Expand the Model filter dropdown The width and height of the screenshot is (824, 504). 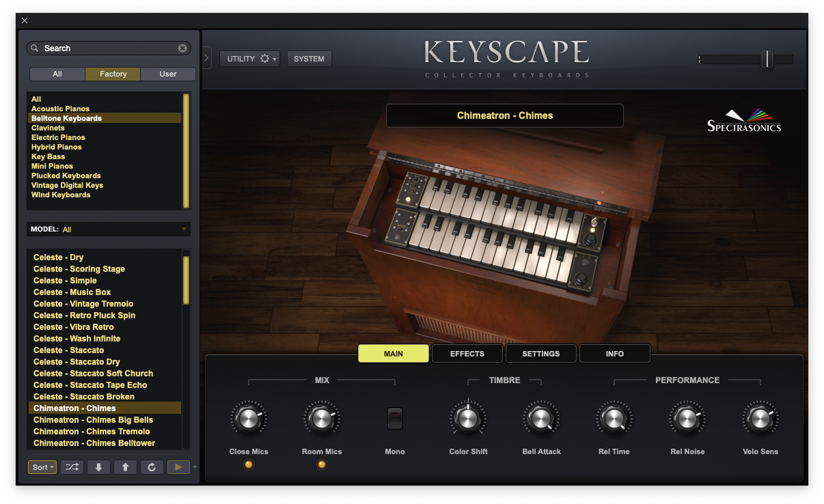[109, 229]
